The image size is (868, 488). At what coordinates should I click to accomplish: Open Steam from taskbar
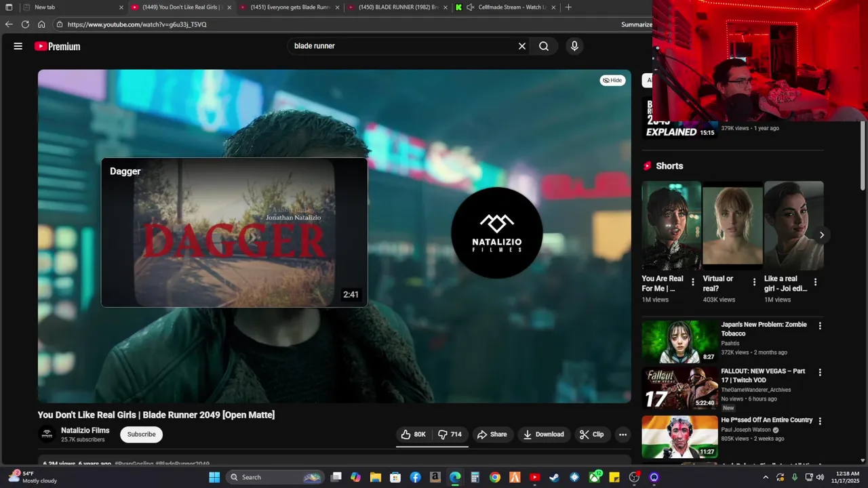coord(554,477)
